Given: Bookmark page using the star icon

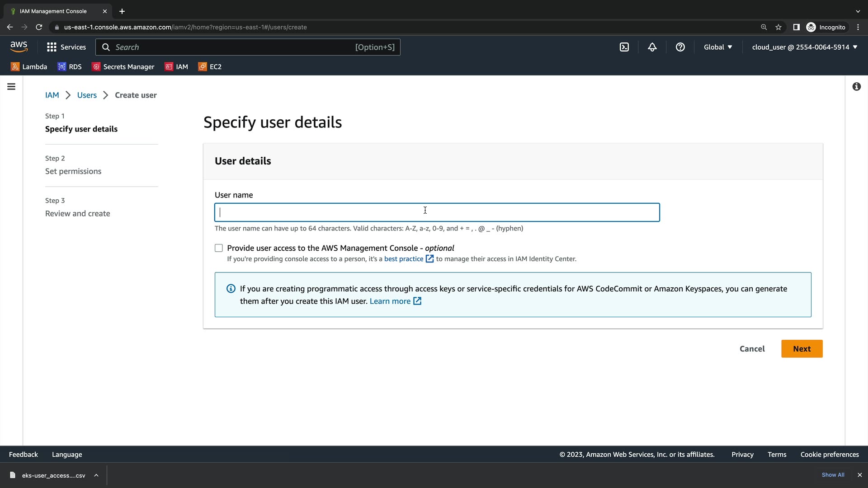Looking at the screenshot, I should (x=778, y=27).
